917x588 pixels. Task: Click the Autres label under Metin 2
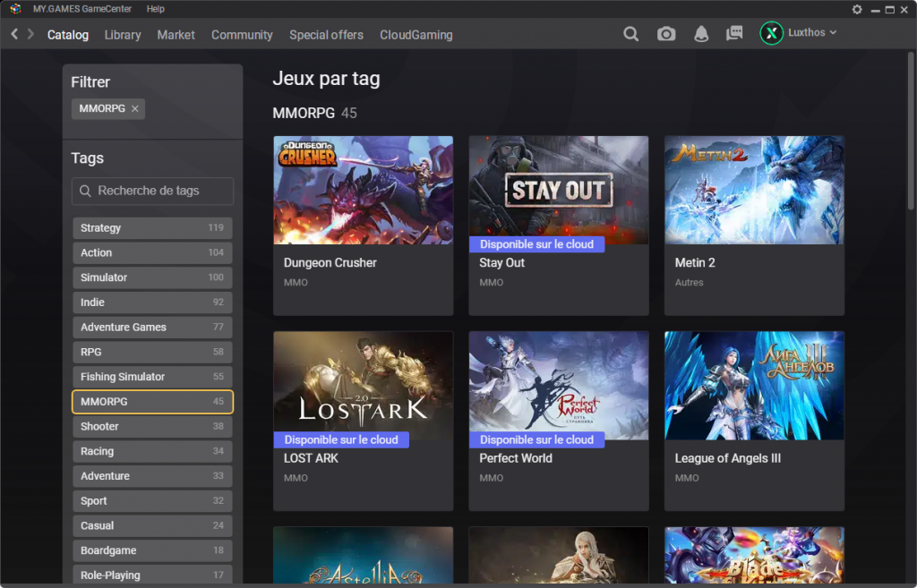pos(689,282)
